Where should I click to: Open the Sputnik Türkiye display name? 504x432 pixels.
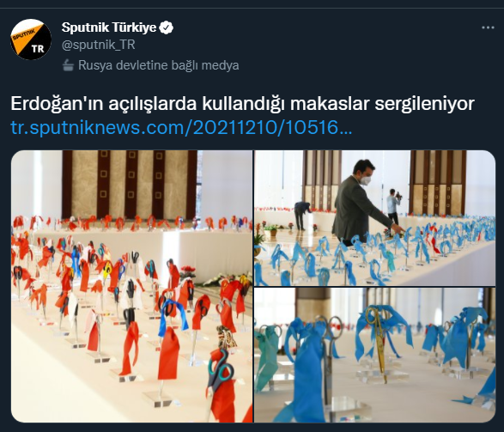109,27
